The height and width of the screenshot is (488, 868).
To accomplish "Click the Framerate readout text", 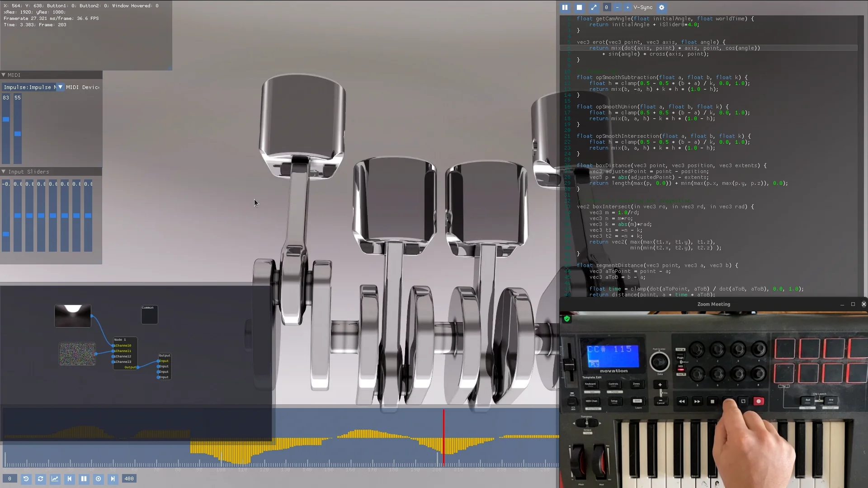I will (x=51, y=19).
